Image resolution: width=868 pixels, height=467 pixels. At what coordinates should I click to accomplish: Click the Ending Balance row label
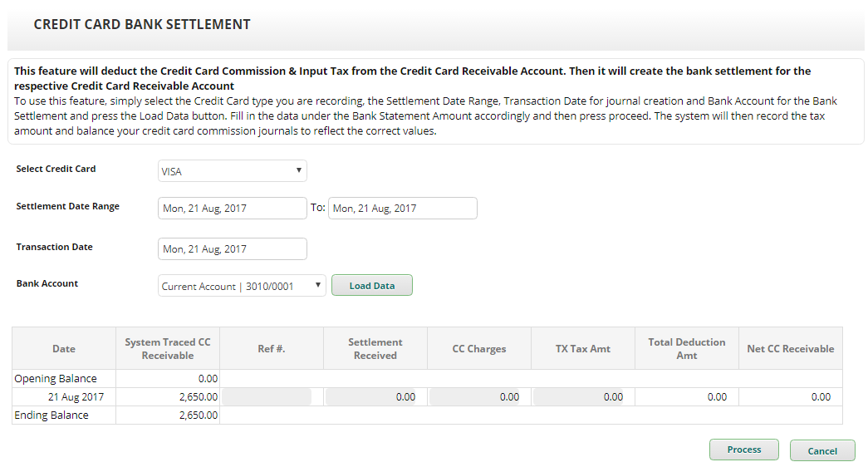[51, 415]
